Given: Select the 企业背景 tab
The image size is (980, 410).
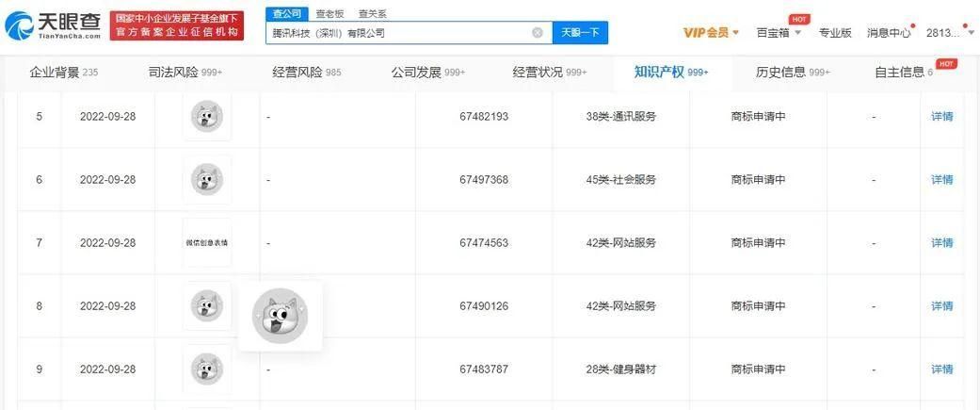Looking at the screenshot, I should [64, 73].
